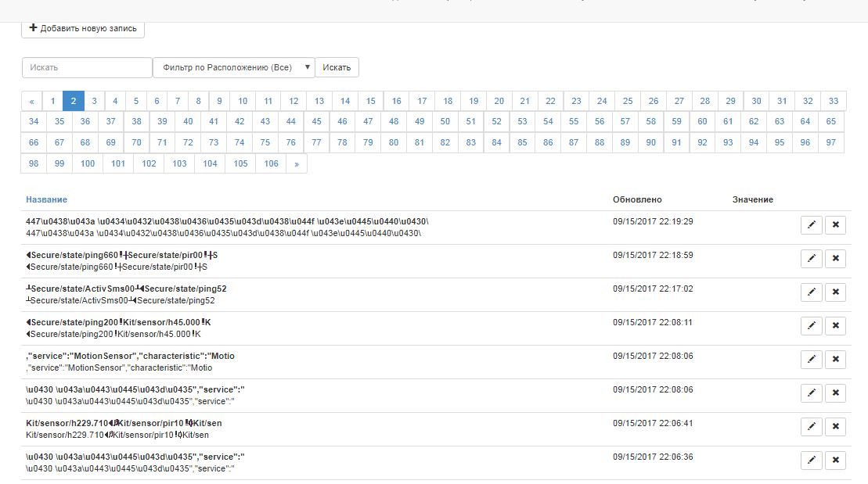This screenshot has height=484, width=868.
Task: Click the Добавить новую запись button
Action: point(83,28)
